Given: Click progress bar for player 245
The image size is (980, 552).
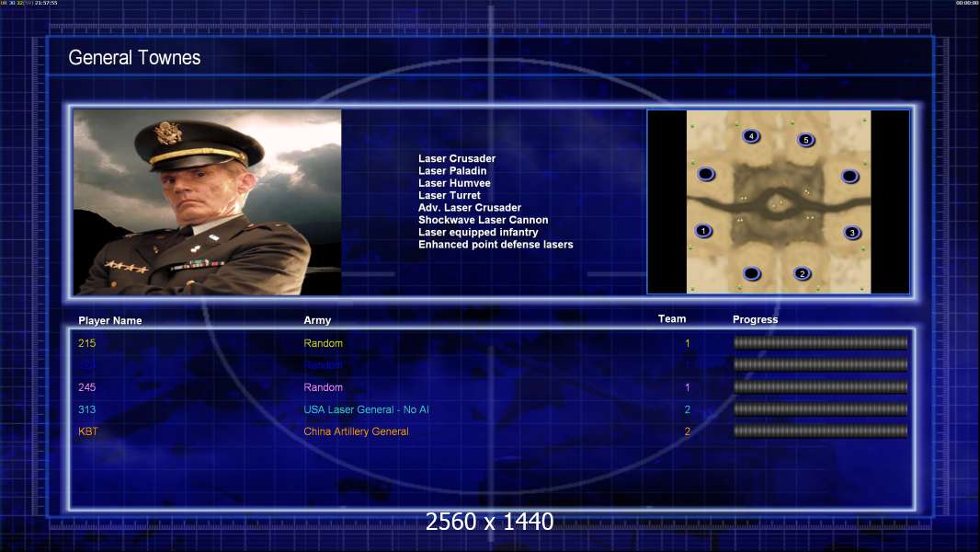Looking at the screenshot, I should click(x=821, y=387).
